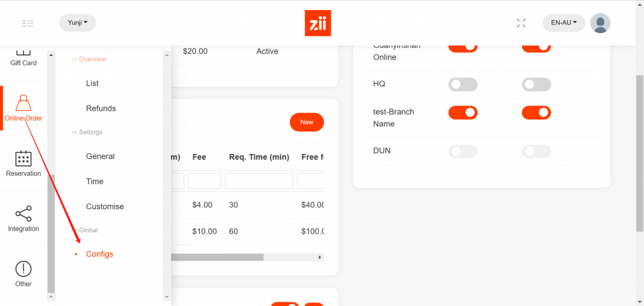Open the Integration share icon

23,214
